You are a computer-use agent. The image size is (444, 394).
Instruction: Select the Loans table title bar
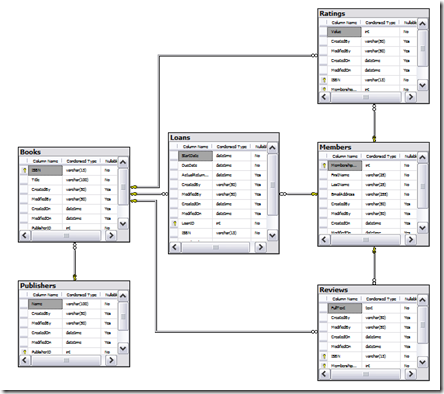point(224,137)
